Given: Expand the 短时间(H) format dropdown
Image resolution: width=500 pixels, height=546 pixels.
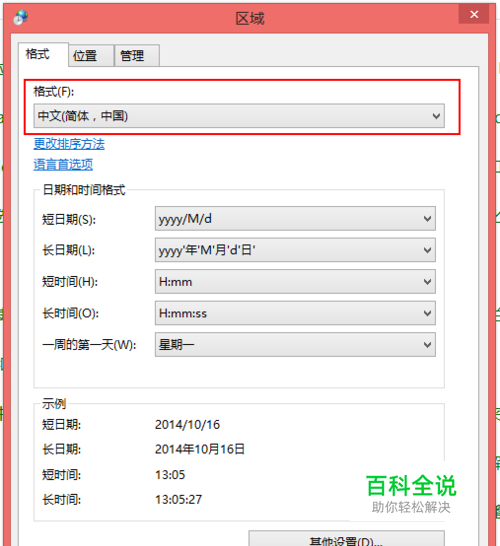Looking at the screenshot, I should point(295,282).
